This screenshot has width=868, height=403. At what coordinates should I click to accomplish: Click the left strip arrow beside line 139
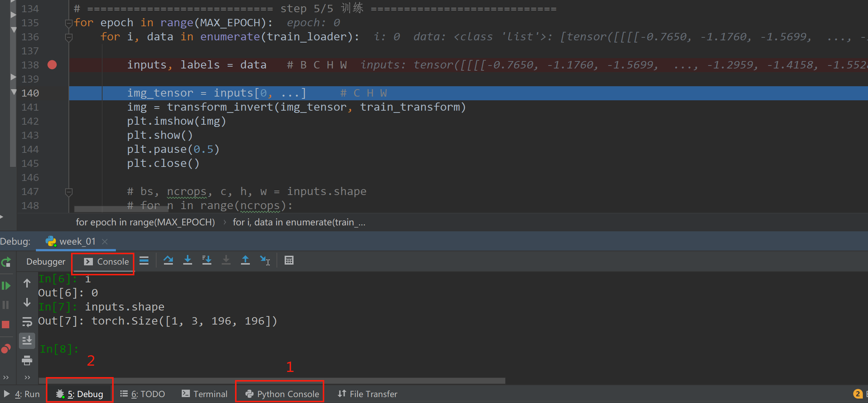(x=13, y=77)
